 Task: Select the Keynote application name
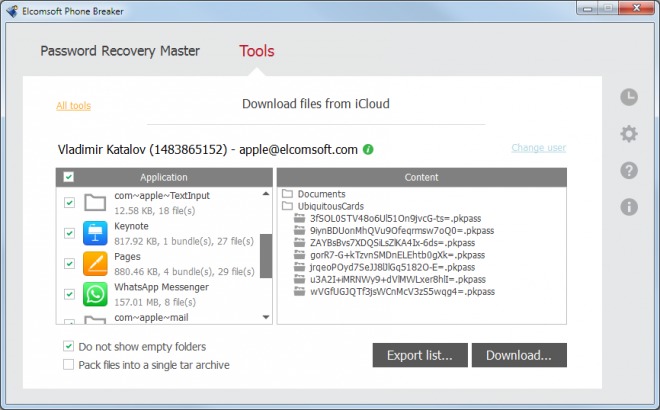(x=131, y=226)
